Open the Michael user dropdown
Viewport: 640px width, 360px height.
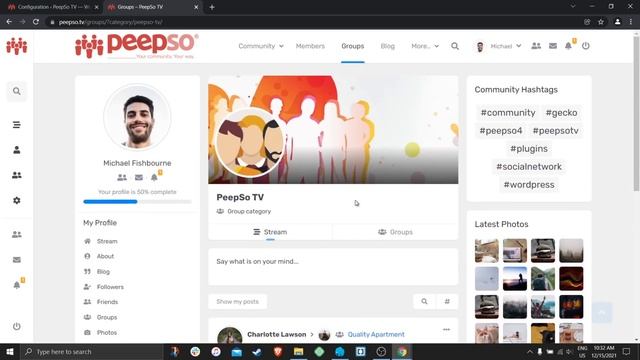click(499, 46)
